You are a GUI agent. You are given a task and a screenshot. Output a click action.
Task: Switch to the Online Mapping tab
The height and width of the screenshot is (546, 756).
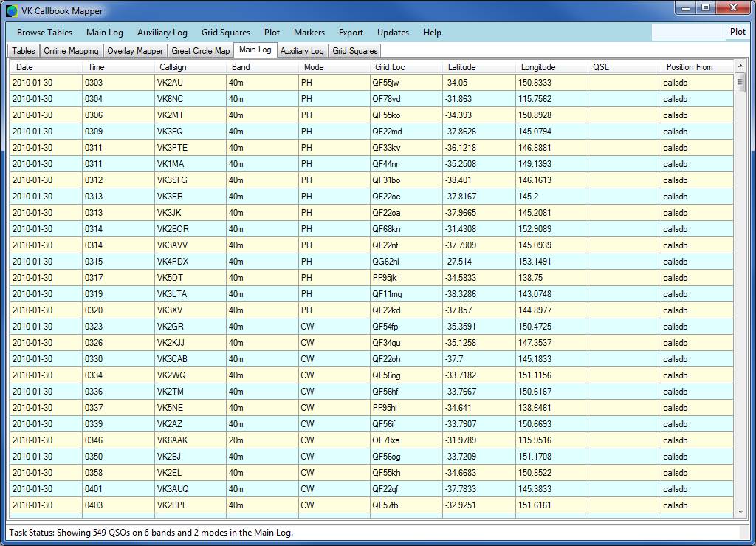[x=71, y=51]
